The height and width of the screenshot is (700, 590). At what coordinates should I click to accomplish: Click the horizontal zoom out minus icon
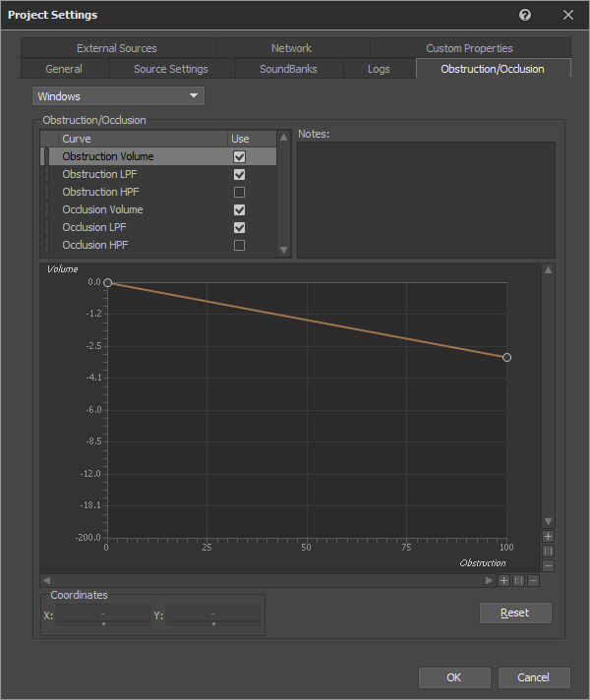[533, 581]
